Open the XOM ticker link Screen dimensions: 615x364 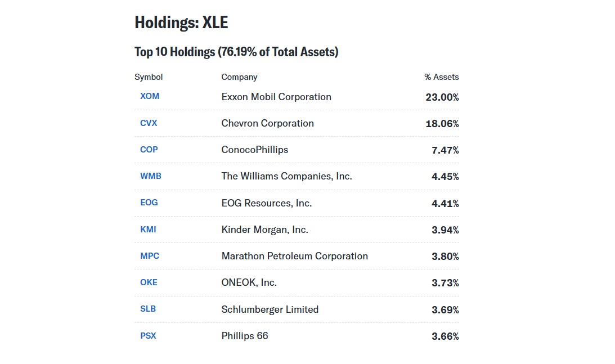(x=150, y=96)
